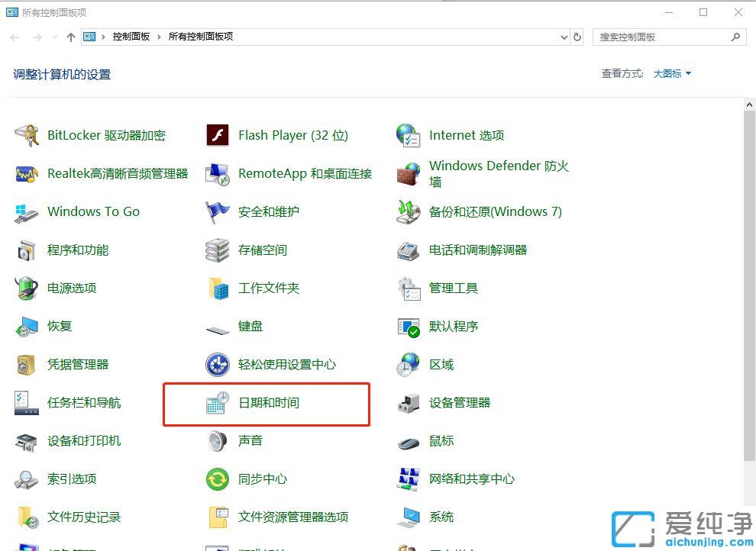
Task: Click the back navigation arrow
Action: tap(14, 37)
